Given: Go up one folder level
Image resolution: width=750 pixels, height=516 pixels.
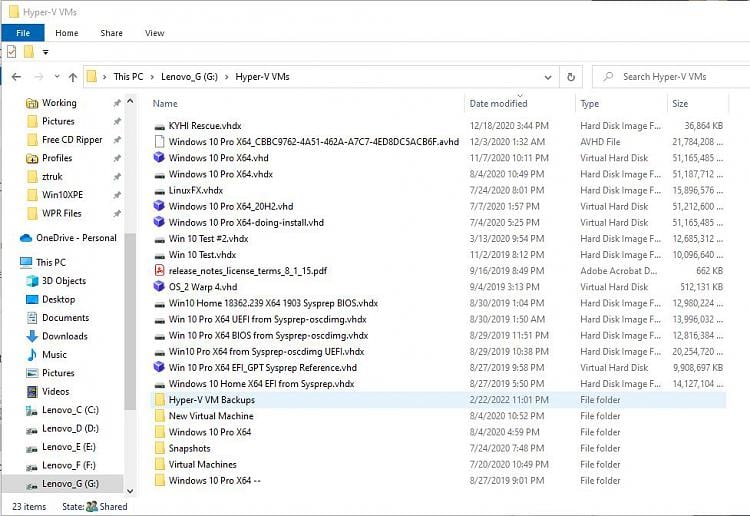Looking at the screenshot, I should pos(73,77).
